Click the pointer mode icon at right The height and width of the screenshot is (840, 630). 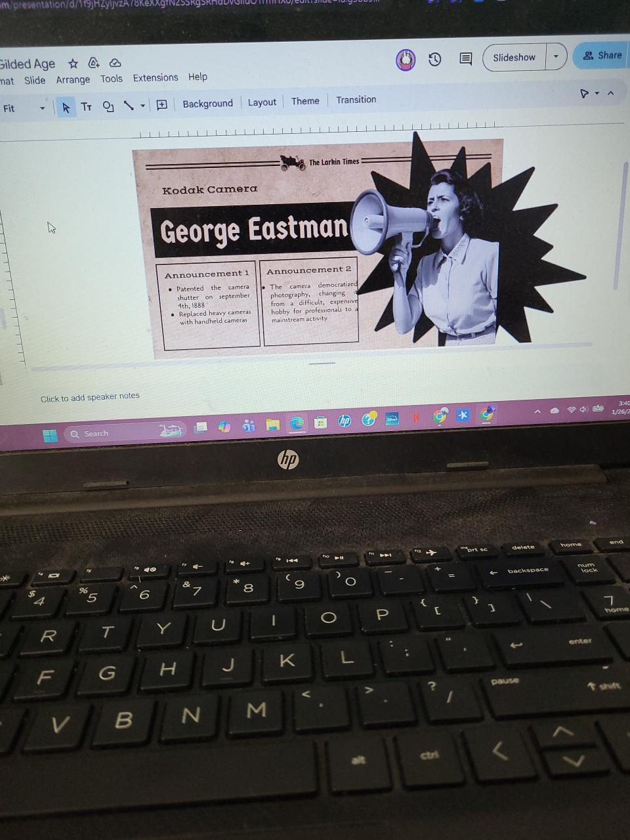[x=584, y=94]
